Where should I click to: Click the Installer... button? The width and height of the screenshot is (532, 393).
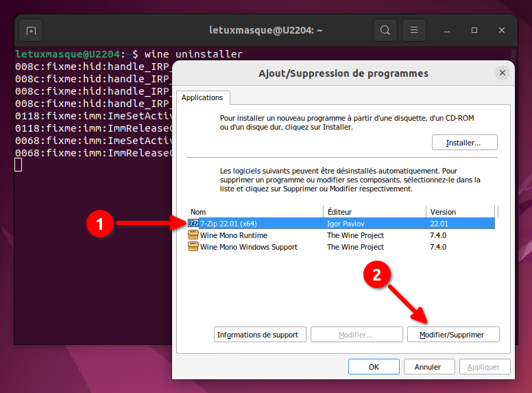465,143
